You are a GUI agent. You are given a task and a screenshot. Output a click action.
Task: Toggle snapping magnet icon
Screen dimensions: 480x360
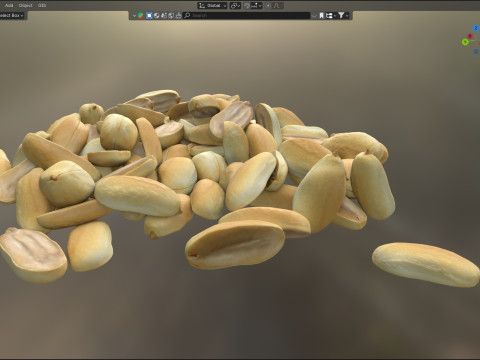click(247, 6)
